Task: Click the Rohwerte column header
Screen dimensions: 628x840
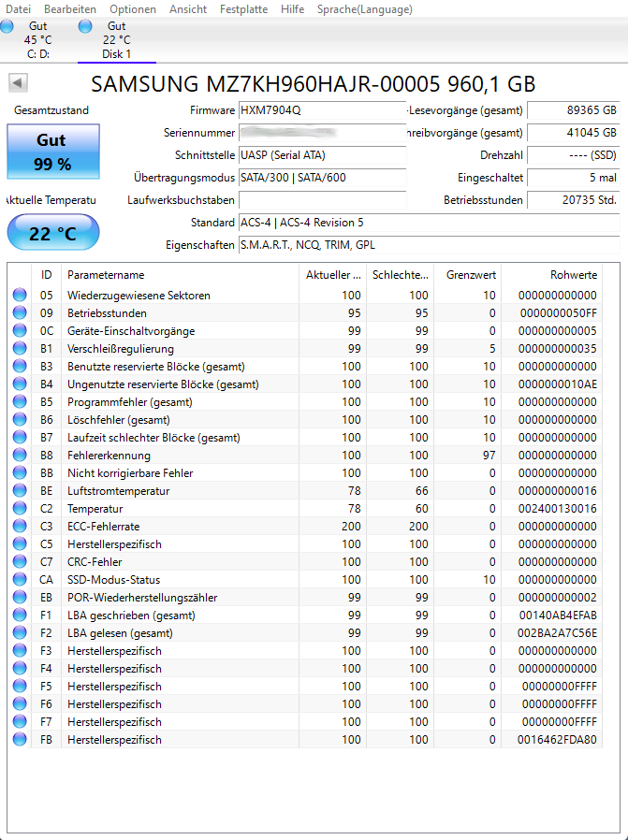Action: (x=552, y=275)
